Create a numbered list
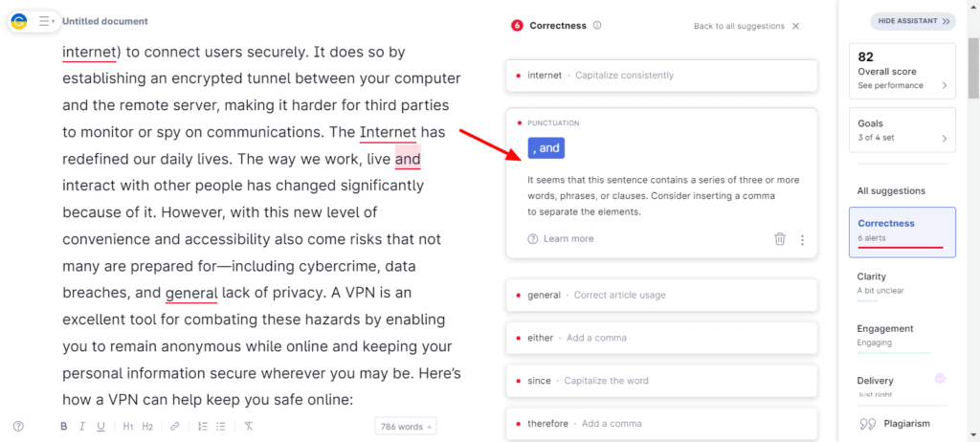 point(203,427)
